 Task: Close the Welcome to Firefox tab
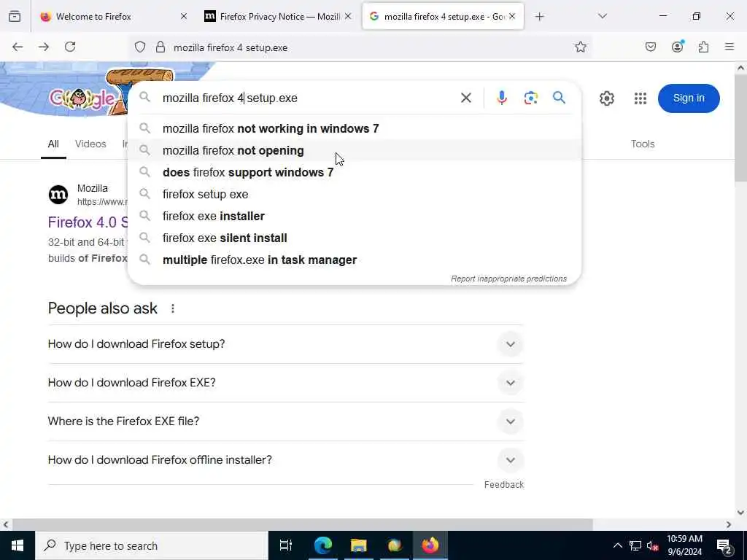pyautogui.click(x=184, y=16)
